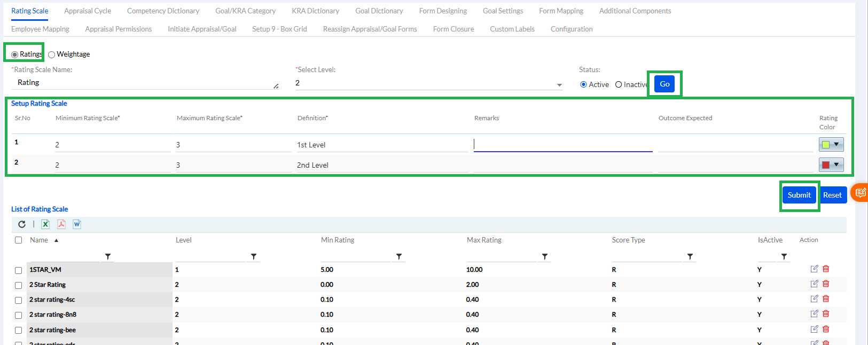The image size is (868, 345).
Task: Open filter icon for Name column
Action: click(108, 257)
